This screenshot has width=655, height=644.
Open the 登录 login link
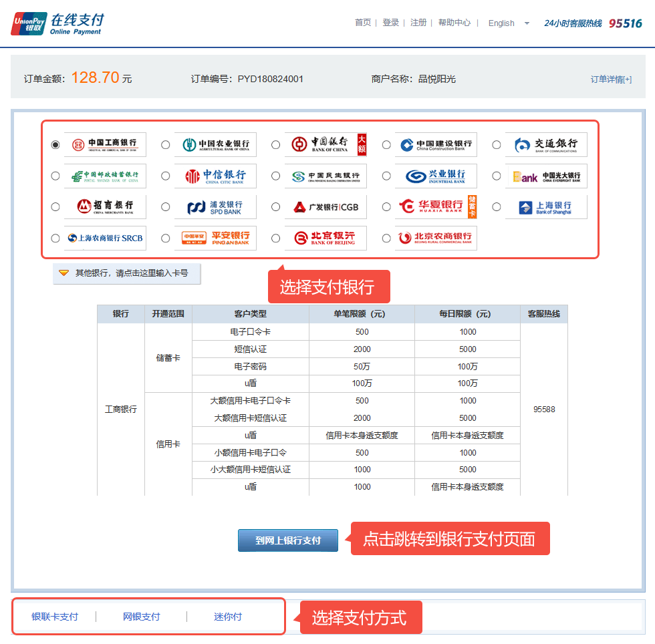tap(390, 23)
